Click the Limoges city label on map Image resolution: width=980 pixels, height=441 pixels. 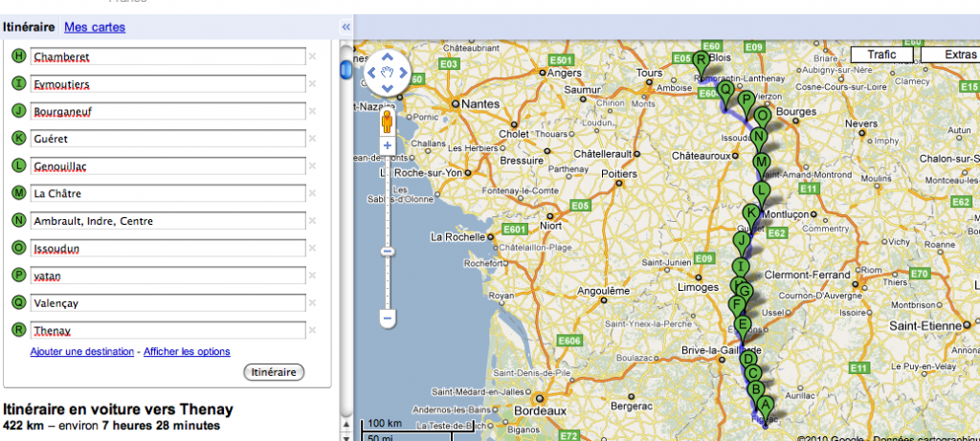(x=698, y=287)
